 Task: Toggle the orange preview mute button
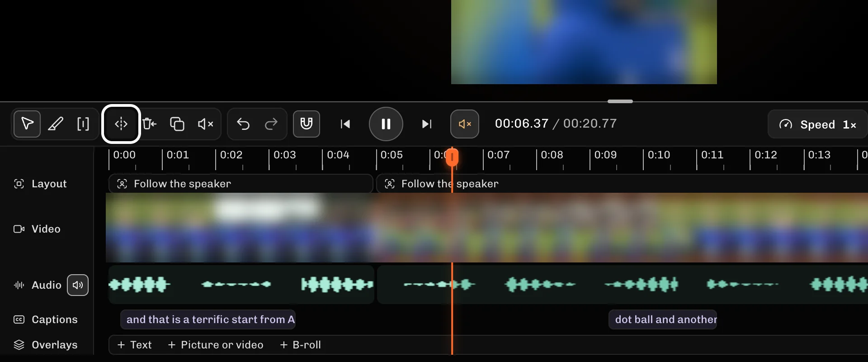(x=465, y=124)
